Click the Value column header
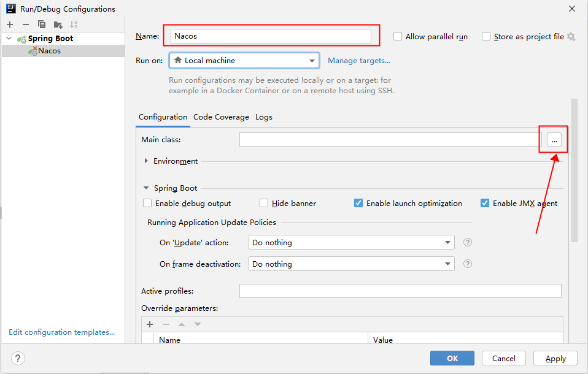588x374 pixels. point(465,339)
